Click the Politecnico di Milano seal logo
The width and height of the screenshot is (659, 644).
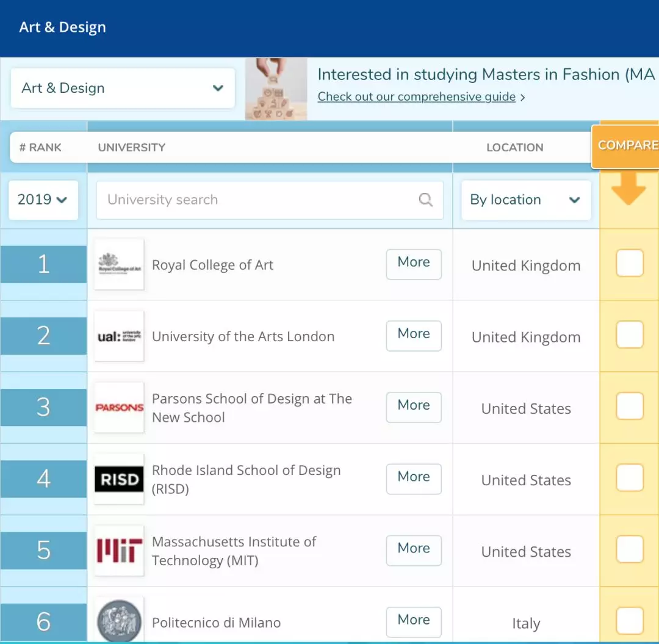(120, 621)
